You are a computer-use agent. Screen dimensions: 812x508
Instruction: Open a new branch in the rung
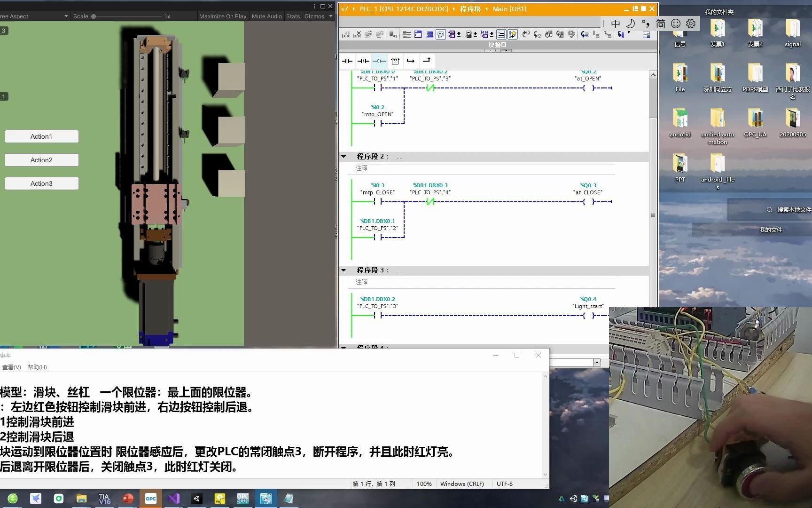pos(411,61)
